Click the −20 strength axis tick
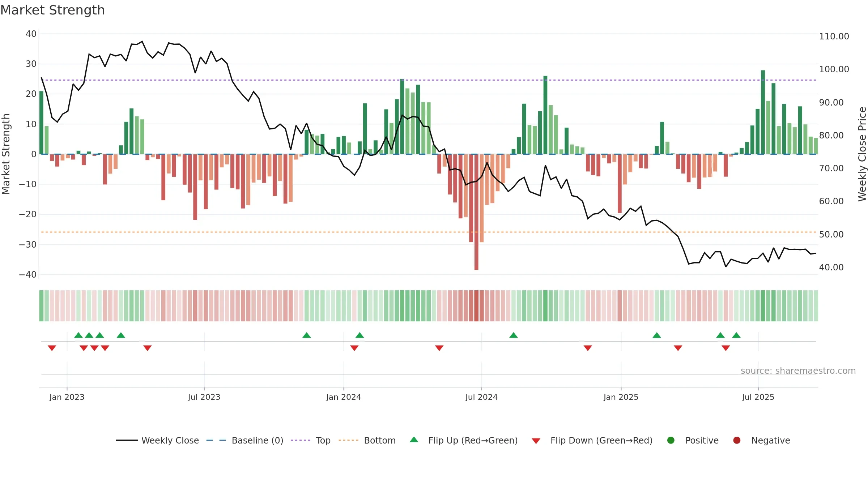 [28, 214]
